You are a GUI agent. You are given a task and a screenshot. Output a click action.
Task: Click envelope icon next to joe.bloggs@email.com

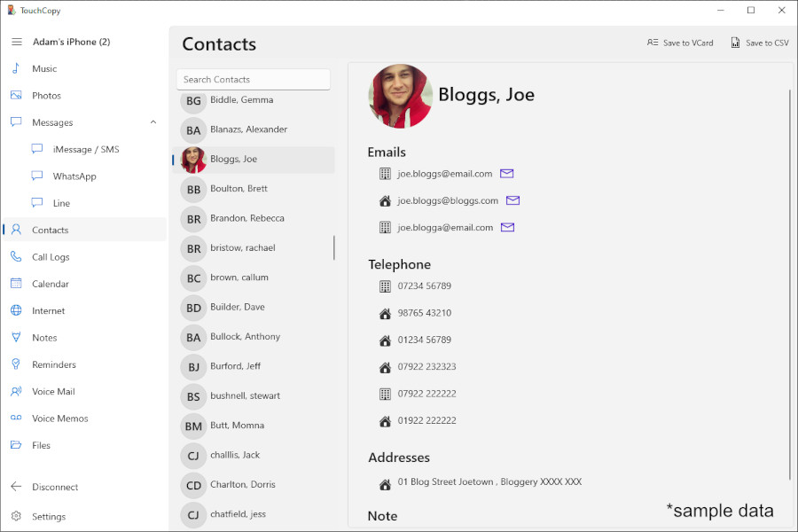click(x=507, y=174)
